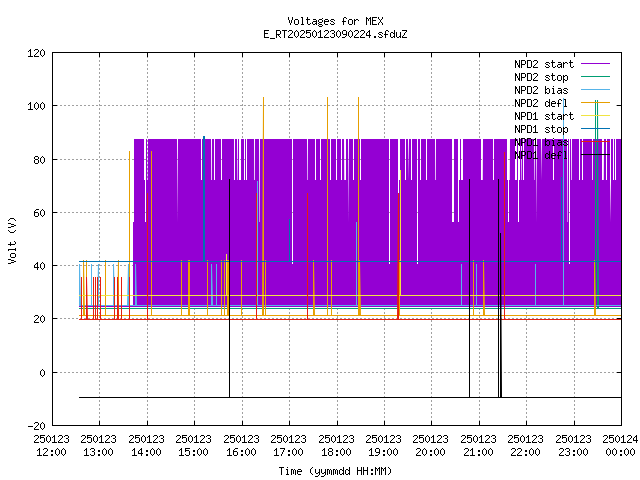Click the x-axis tick 250123 22:00

coord(526,446)
